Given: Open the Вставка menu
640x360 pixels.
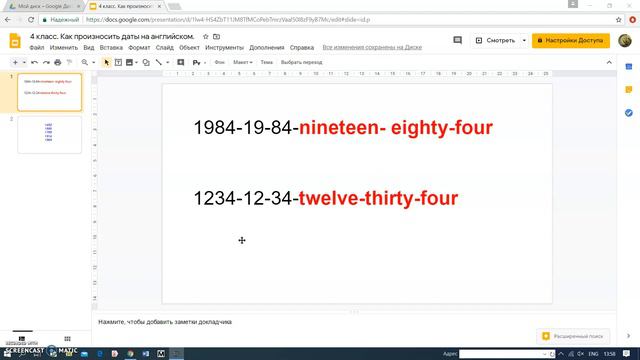Looking at the screenshot, I should [111, 48].
